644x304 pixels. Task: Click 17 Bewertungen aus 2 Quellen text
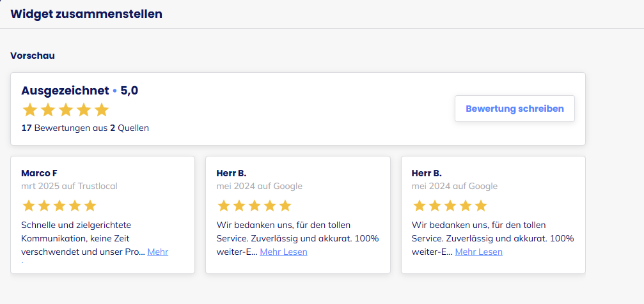coord(85,128)
